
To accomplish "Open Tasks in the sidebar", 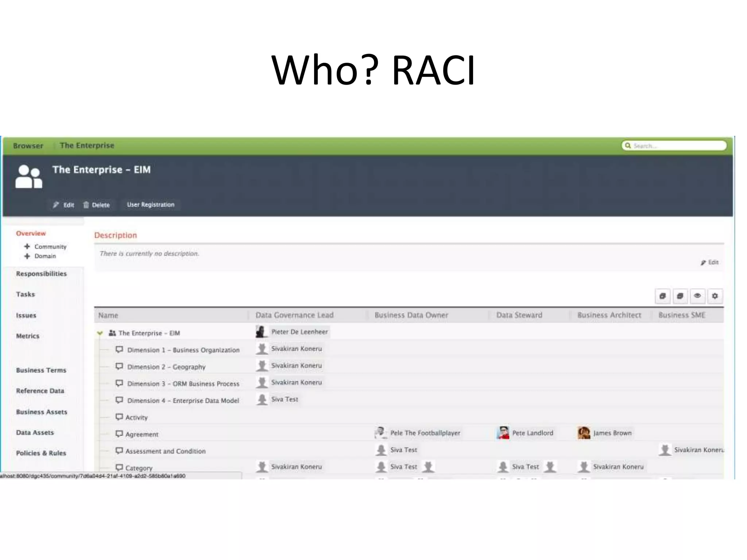I will [26, 294].
